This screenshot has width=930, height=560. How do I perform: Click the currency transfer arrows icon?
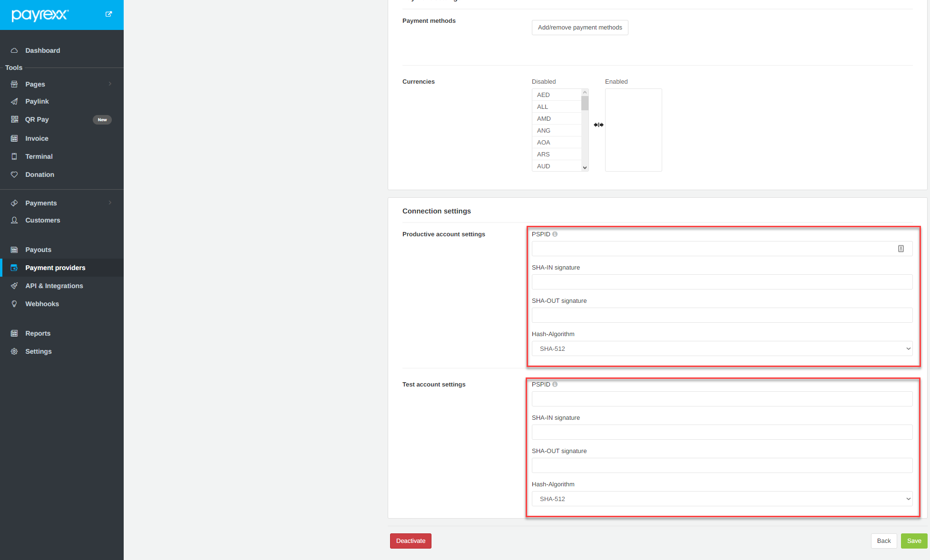coord(598,125)
